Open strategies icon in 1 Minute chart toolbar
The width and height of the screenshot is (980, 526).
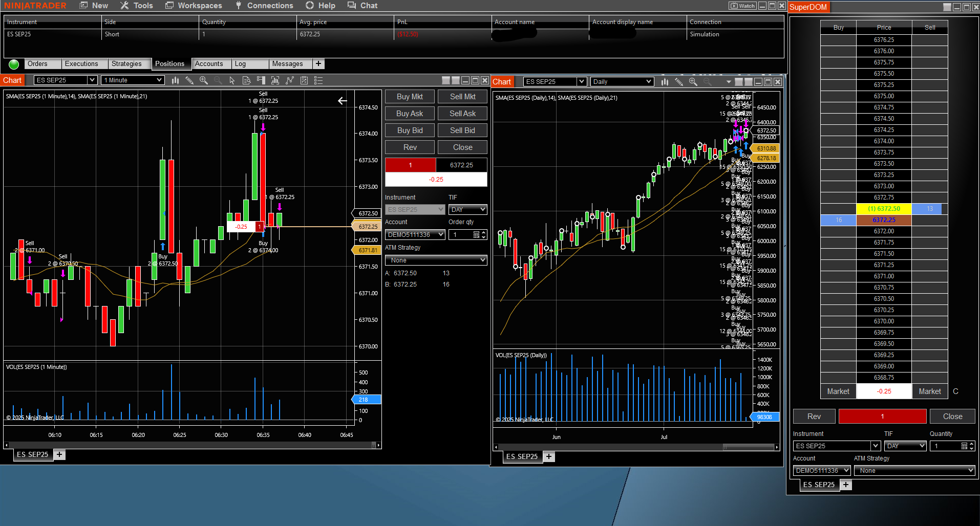pos(289,80)
